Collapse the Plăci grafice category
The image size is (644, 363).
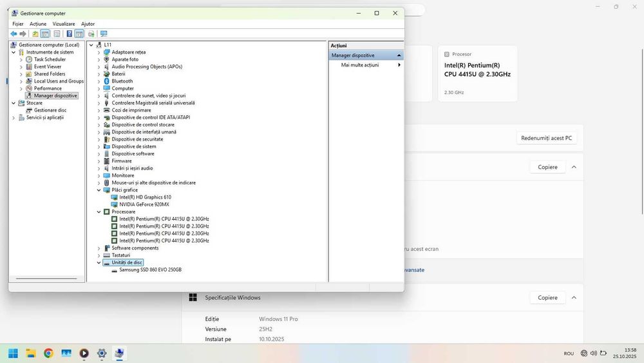pos(99,190)
